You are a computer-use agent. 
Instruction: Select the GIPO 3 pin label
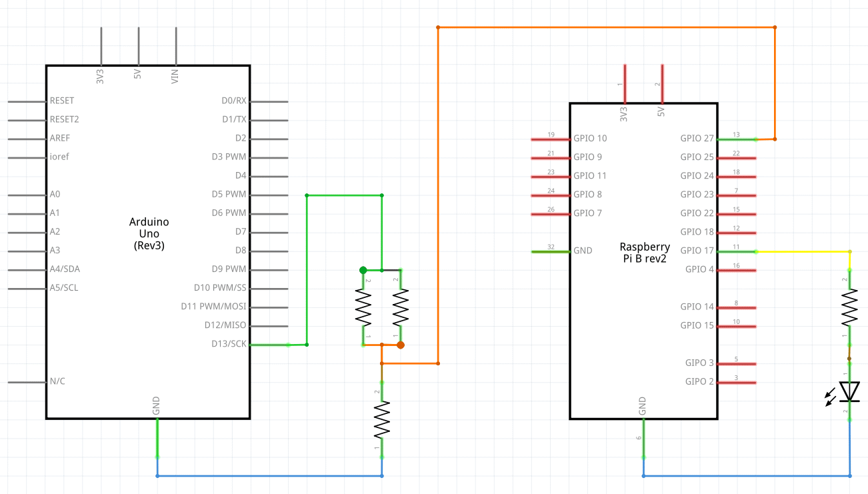pyautogui.click(x=699, y=363)
